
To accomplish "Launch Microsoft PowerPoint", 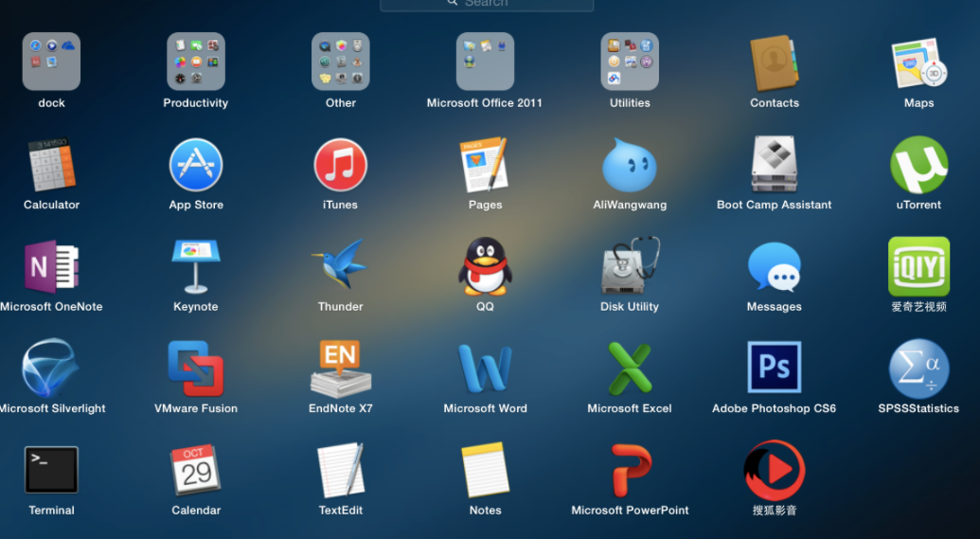I will tap(630, 470).
